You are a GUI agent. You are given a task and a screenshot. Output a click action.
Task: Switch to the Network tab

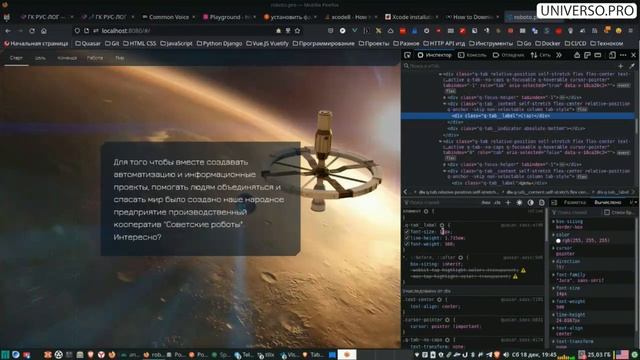[x=541, y=55]
